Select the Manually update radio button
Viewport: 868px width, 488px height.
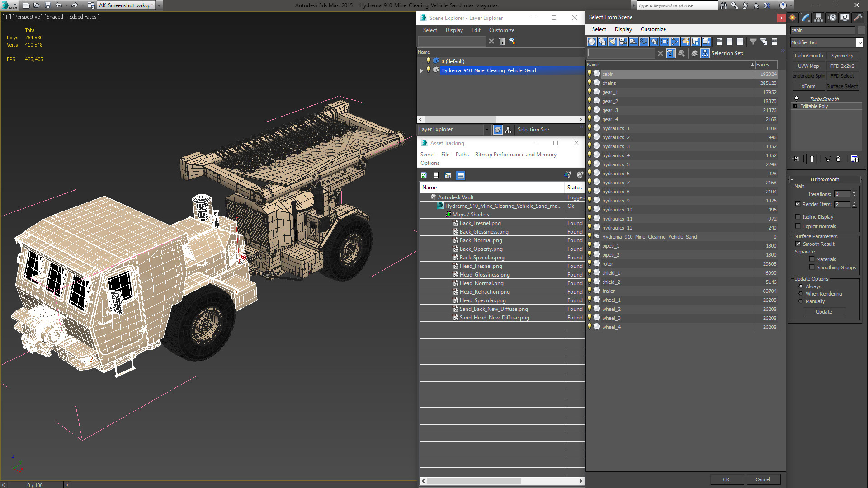tap(801, 301)
